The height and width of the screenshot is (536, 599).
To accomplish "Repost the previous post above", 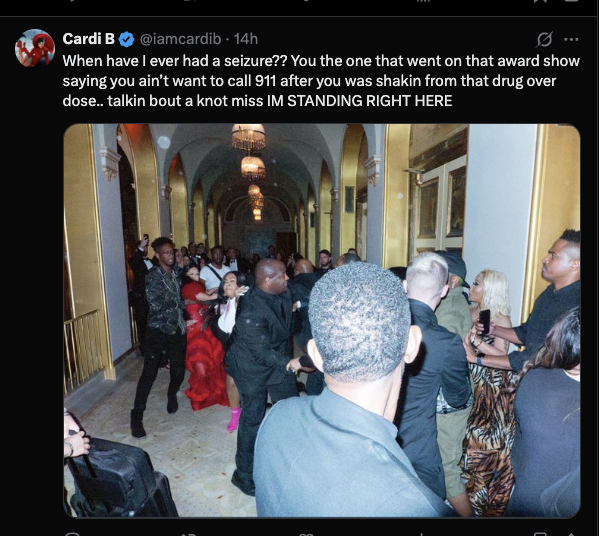I will (x=189, y=1).
